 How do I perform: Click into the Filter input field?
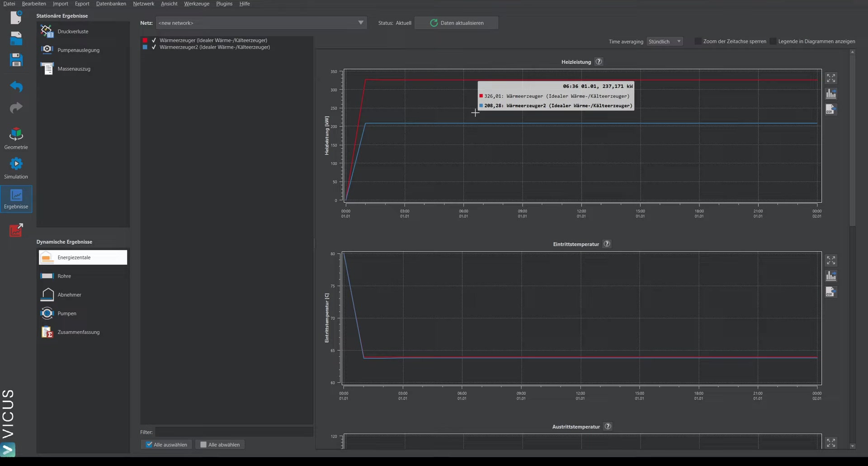(234, 432)
